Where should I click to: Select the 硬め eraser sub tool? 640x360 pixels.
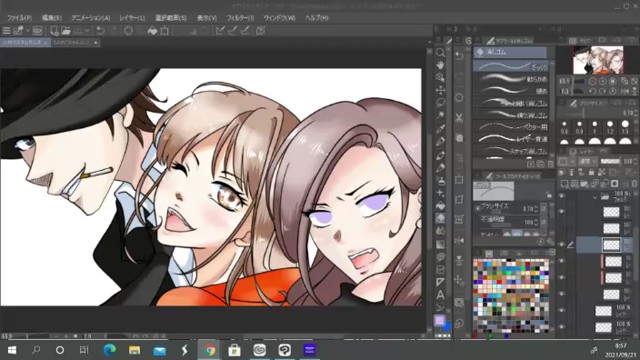coord(512,90)
